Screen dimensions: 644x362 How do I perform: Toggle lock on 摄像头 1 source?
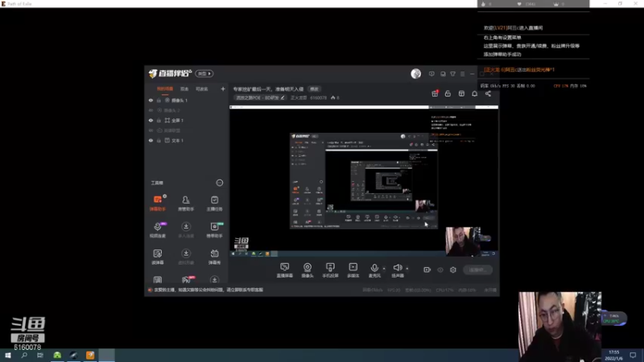point(159,100)
